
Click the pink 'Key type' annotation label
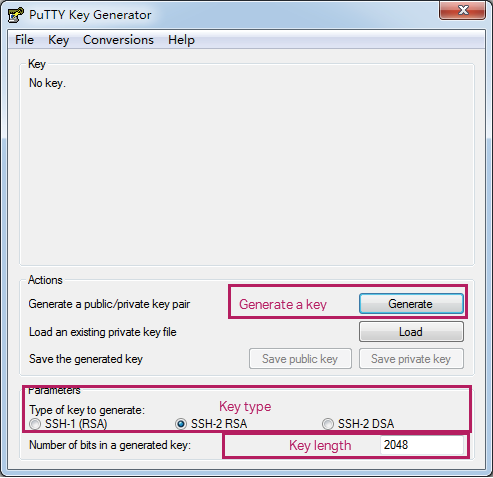[x=245, y=407]
